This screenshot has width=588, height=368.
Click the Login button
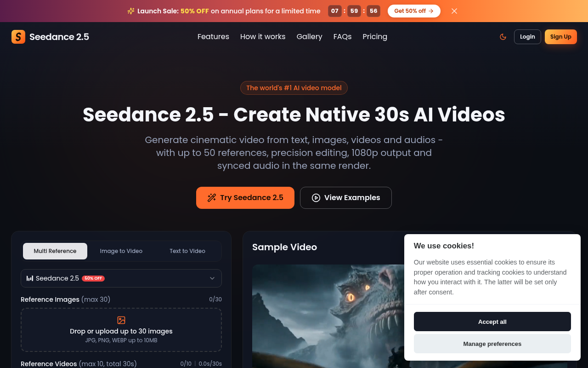coord(527,37)
